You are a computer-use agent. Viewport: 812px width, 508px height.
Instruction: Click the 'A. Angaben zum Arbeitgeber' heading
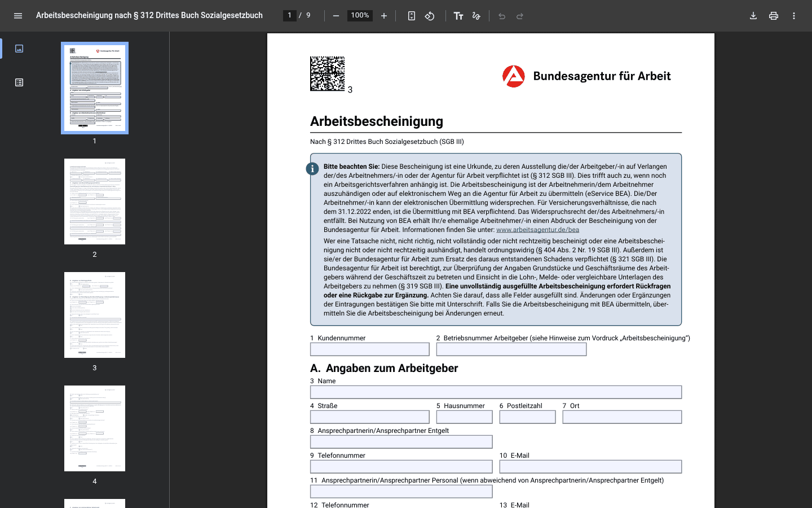pos(384,368)
